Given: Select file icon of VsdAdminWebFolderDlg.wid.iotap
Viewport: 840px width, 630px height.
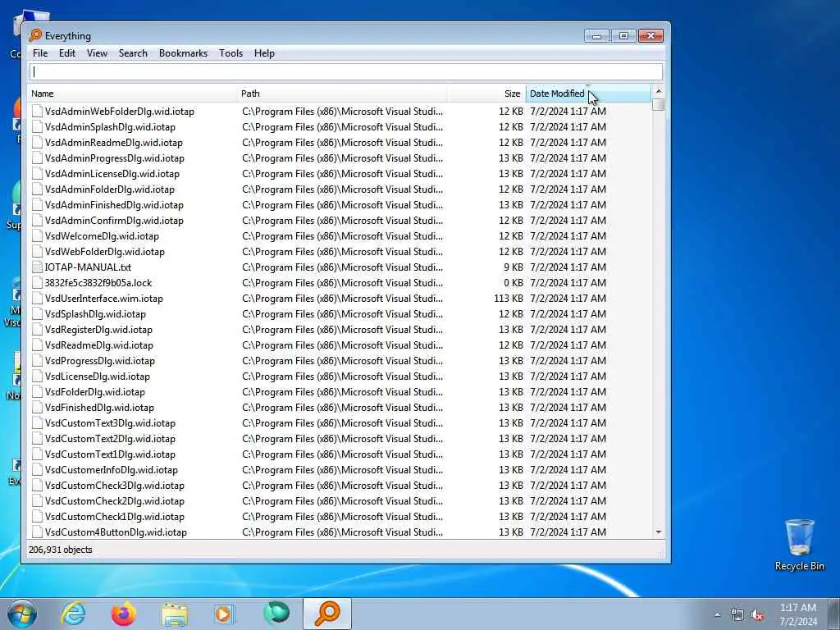Looking at the screenshot, I should (x=37, y=112).
